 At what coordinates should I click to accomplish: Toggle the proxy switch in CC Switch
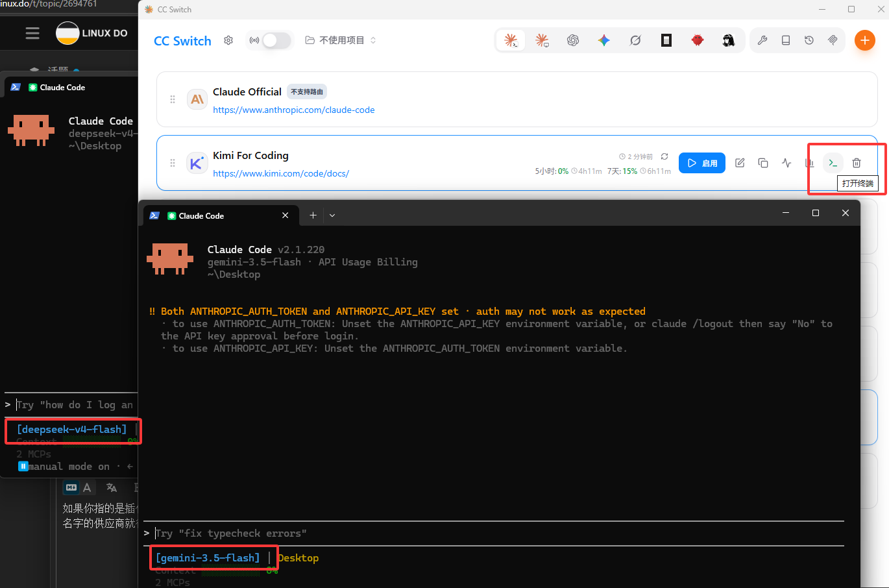coord(276,40)
